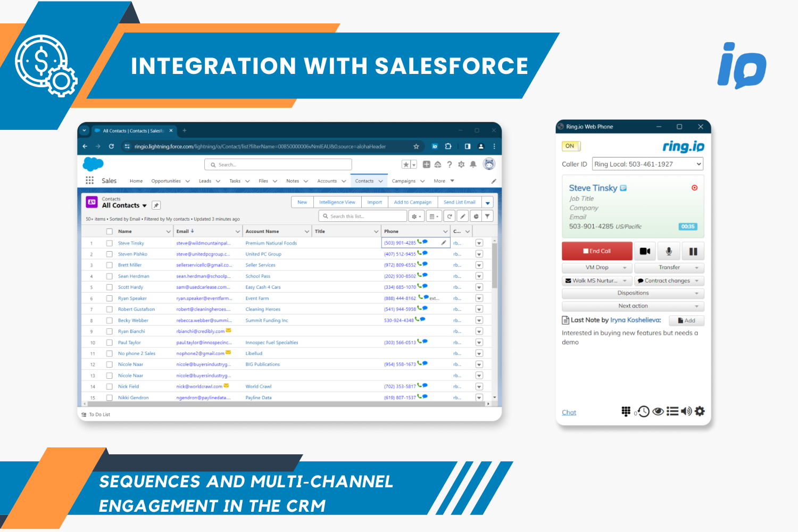This screenshot has width=798, height=532.
Task: Open call history clock icon
Action: coord(643,411)
